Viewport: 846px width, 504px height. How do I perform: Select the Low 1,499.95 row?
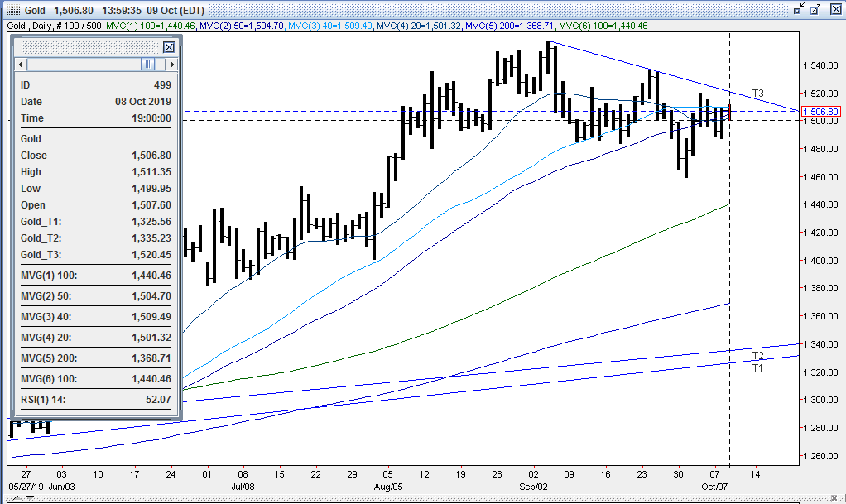point(95,189)
